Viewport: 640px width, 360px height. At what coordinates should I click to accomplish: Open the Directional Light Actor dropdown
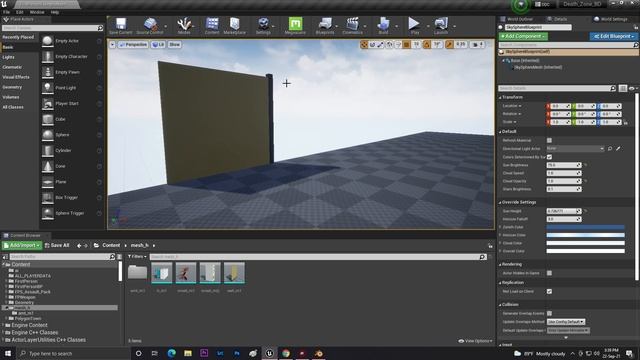(575, 149)
